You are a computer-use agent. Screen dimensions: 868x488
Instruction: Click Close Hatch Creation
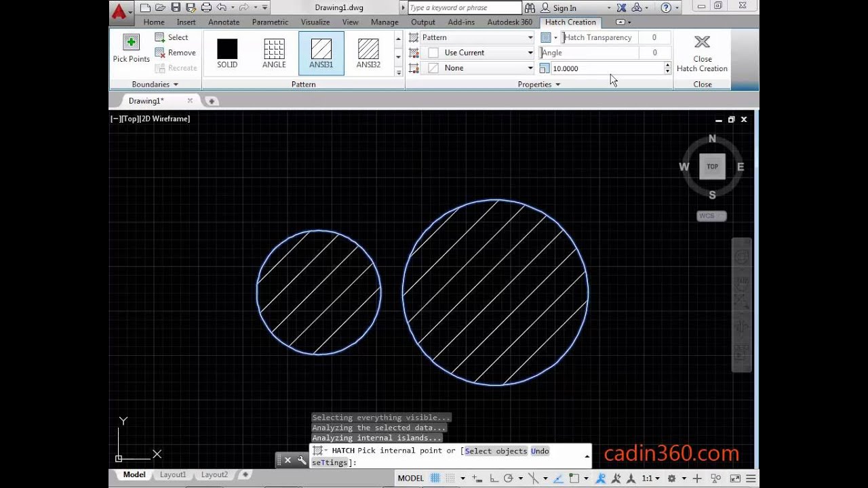click(702, 53)
